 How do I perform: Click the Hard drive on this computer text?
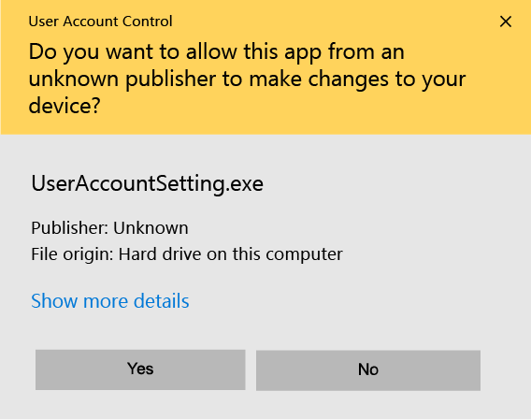pyautogui.click(x=231, y=253)
